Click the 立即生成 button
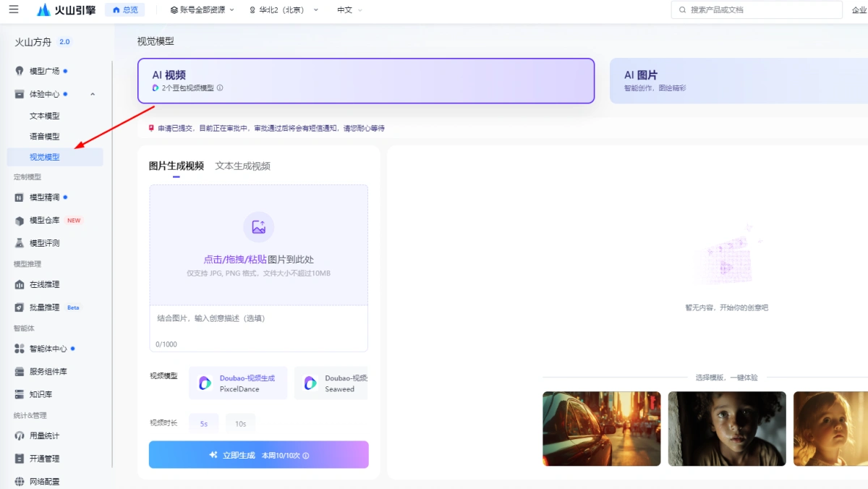 point(259,455)
